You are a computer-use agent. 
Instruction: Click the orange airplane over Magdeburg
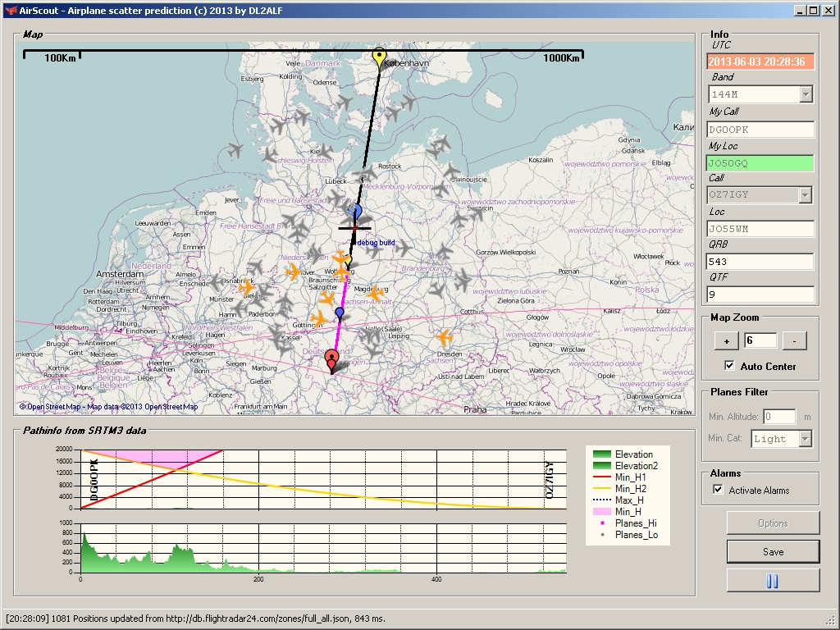tap(376, 293)
